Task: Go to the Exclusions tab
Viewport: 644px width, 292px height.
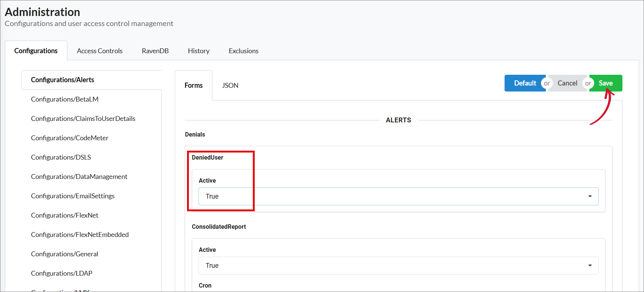Action: coord(244,51)
